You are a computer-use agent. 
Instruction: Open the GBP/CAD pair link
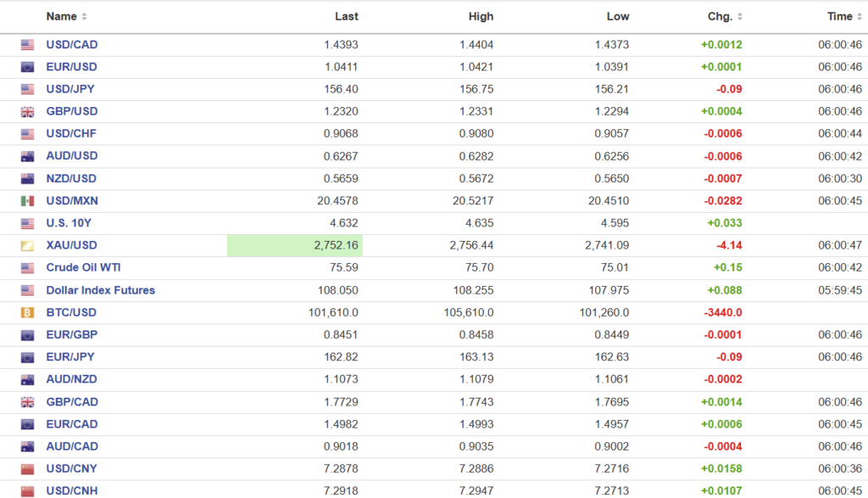point(71,401)
